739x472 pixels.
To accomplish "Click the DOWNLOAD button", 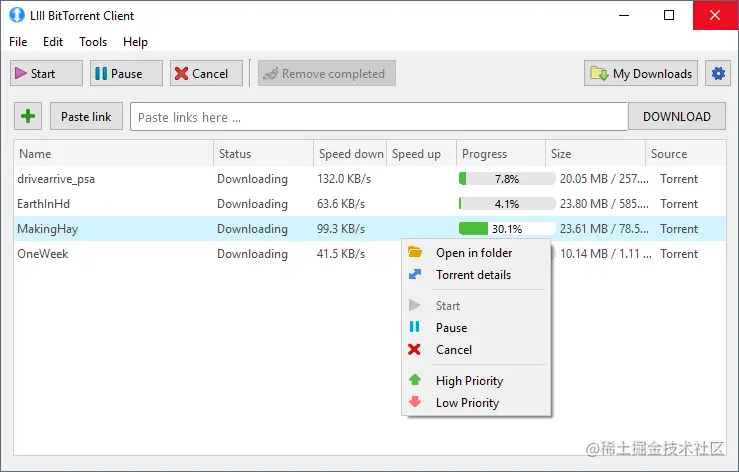I will pos(677,116).
